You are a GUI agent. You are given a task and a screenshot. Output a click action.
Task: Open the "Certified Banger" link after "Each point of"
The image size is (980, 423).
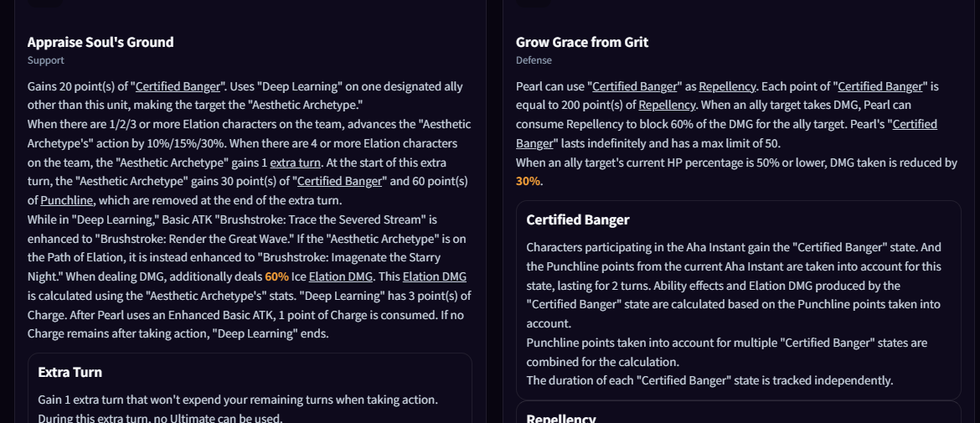pos(880,87)
